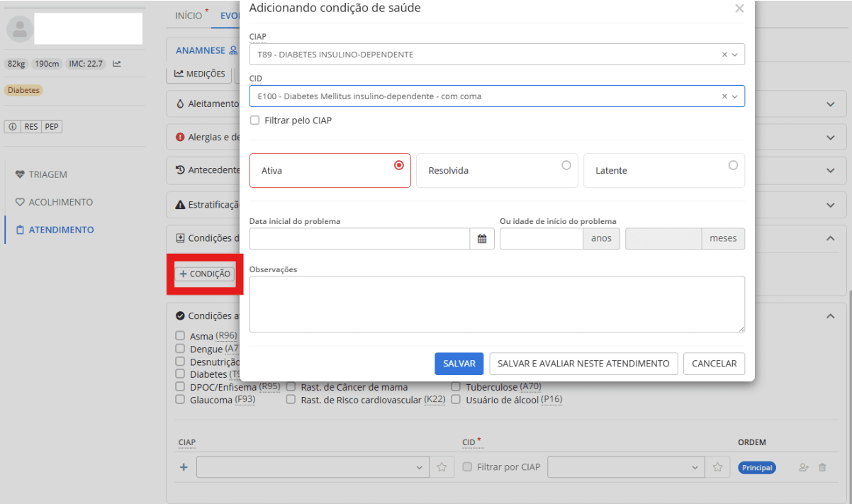Enable the Filtrar pelo CIAP checkbox
This screenshot has width=852, height=504.
coord(254,121)
